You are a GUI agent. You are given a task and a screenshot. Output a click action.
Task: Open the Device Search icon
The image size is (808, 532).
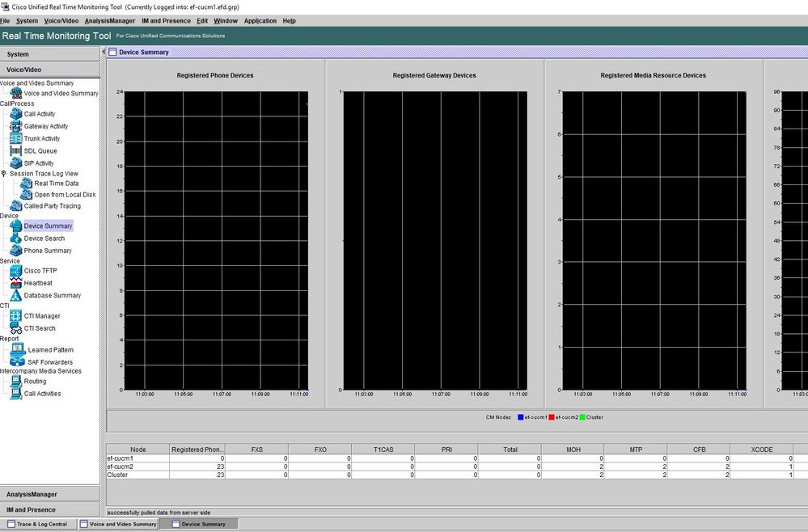(16, 239)
